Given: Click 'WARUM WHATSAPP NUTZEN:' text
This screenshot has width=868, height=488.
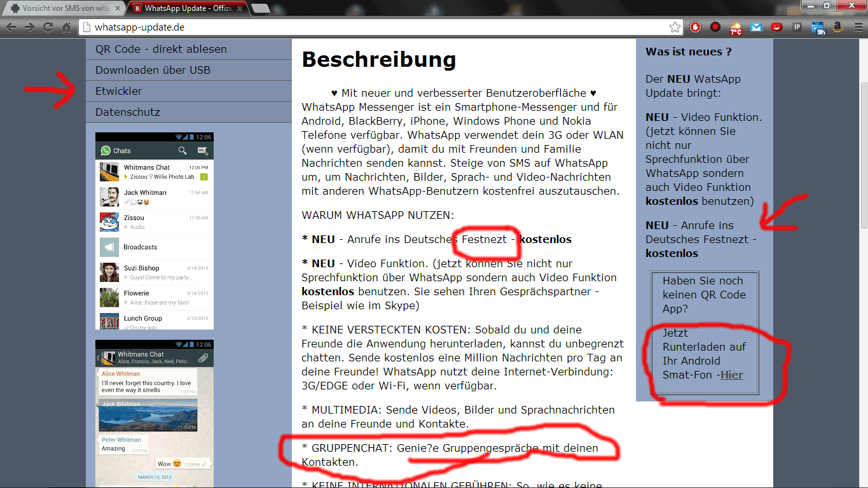Looking at the screenshot, I should point(378,216).
